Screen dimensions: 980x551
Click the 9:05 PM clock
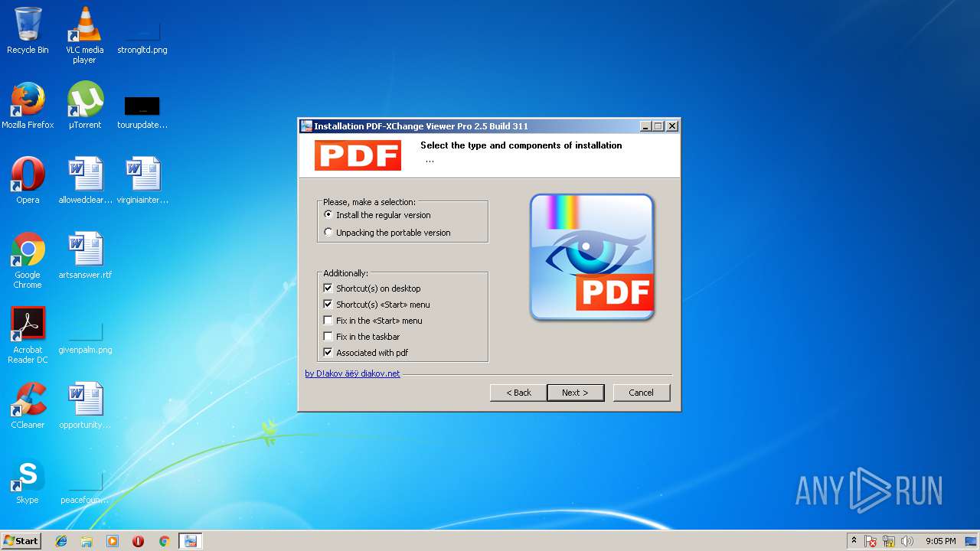point(940,541)
